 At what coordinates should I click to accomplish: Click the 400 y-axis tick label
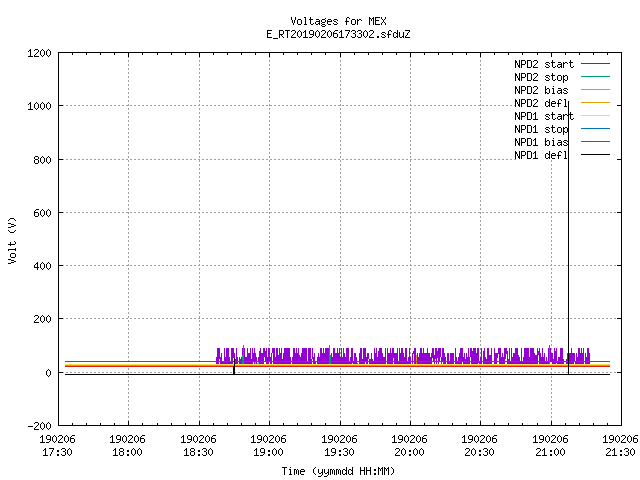pos(42,266)
